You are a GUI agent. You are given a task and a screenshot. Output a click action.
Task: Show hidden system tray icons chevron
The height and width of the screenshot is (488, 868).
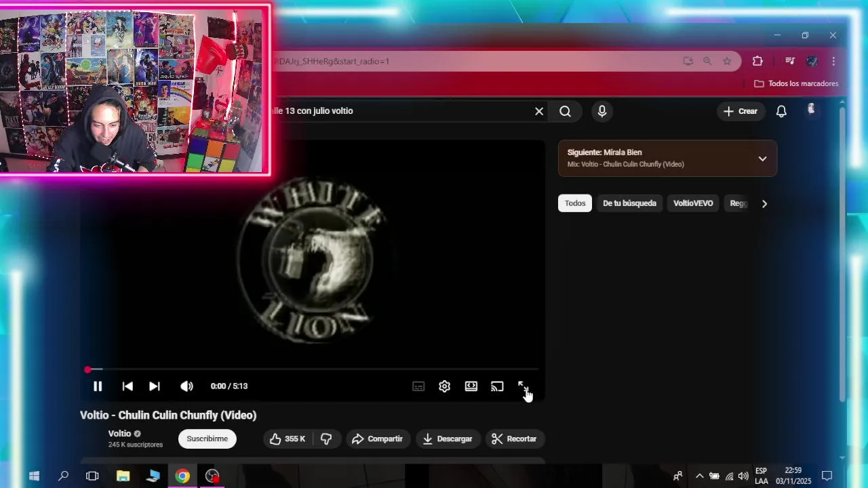(x=699, y=476)
